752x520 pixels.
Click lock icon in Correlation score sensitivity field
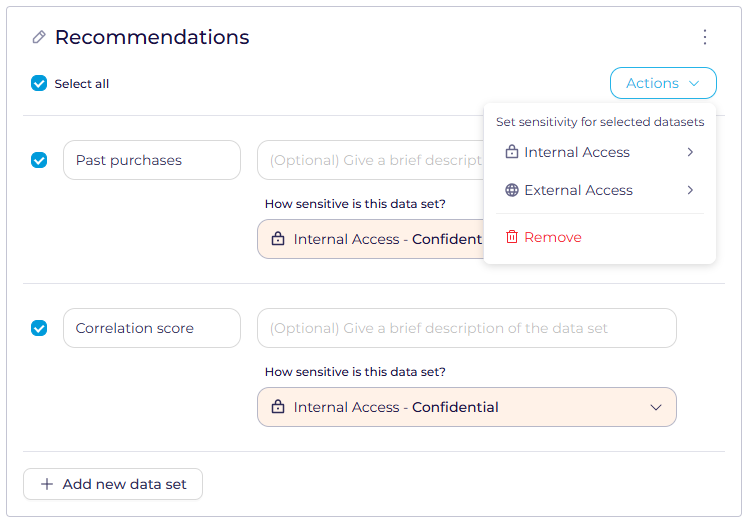point(278,407)
